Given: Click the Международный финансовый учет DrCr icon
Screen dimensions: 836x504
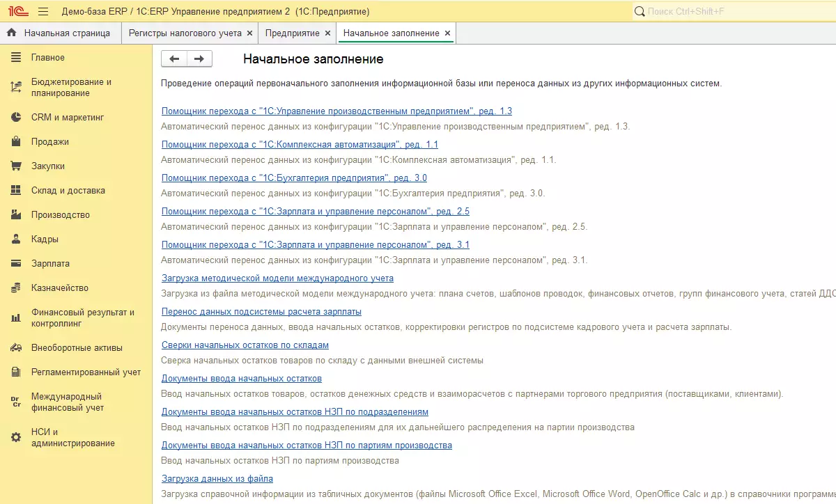Looking at the screenshot, I should tap(16, 402).
